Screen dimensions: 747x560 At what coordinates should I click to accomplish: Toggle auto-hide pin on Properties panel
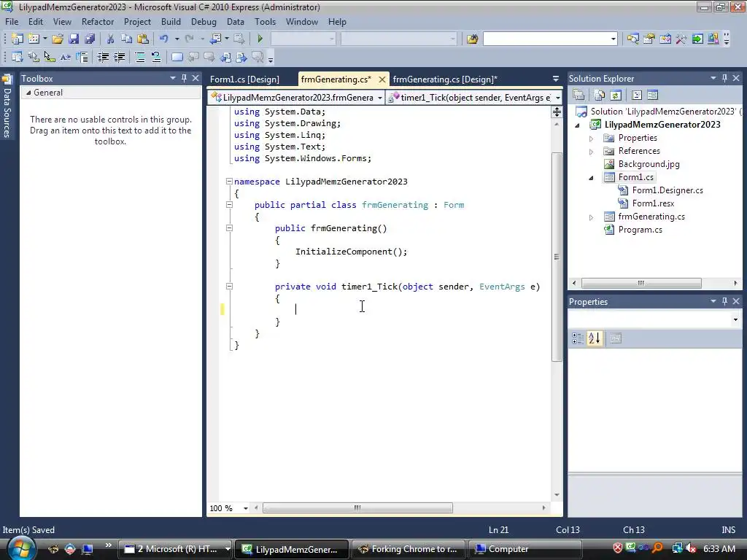tap(724, 301)
